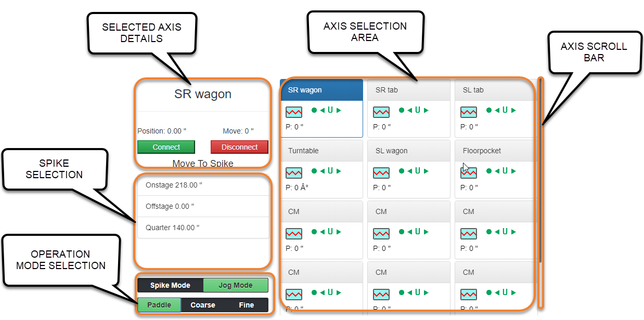Click the graph icon in SL wagon card
The image size is (644, 320).
pyautogui.click(x=381, y=172)
